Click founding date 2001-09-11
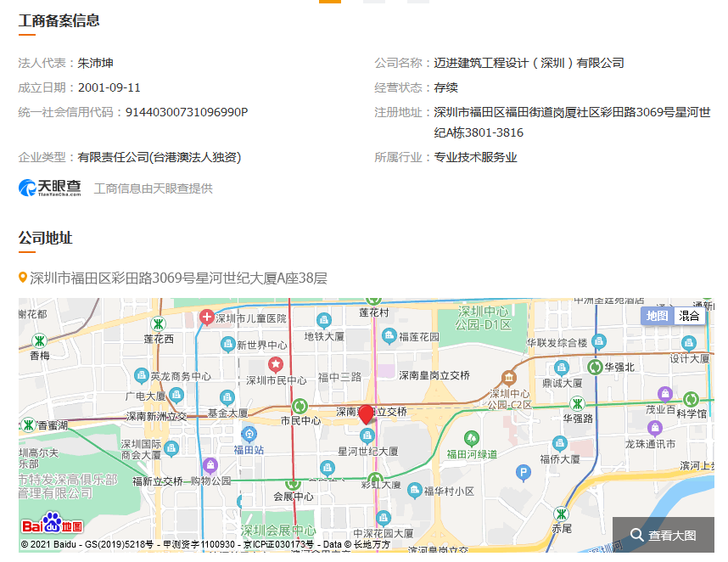This screenshot has height=562, width=728. click(x=109, y=87)
